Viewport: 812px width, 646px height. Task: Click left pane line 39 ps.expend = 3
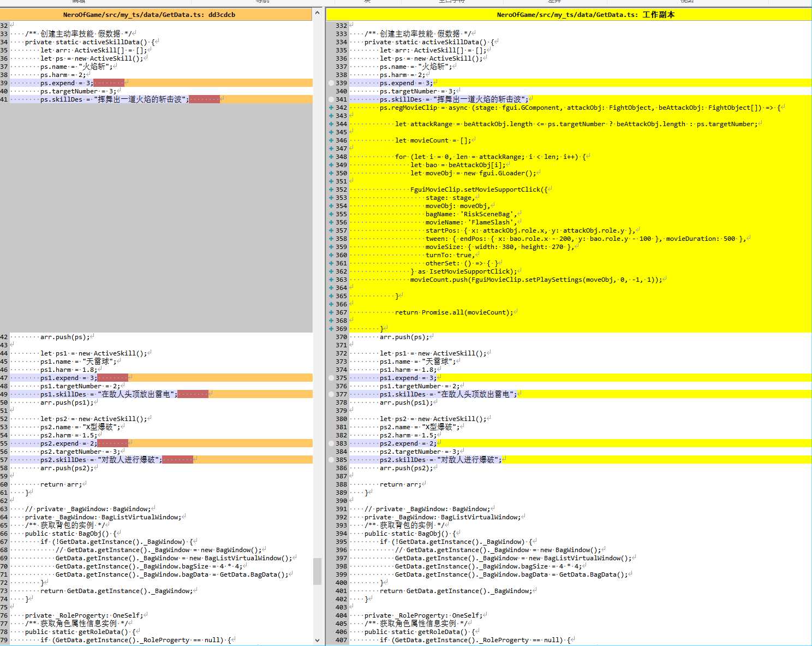click(161, 83)
